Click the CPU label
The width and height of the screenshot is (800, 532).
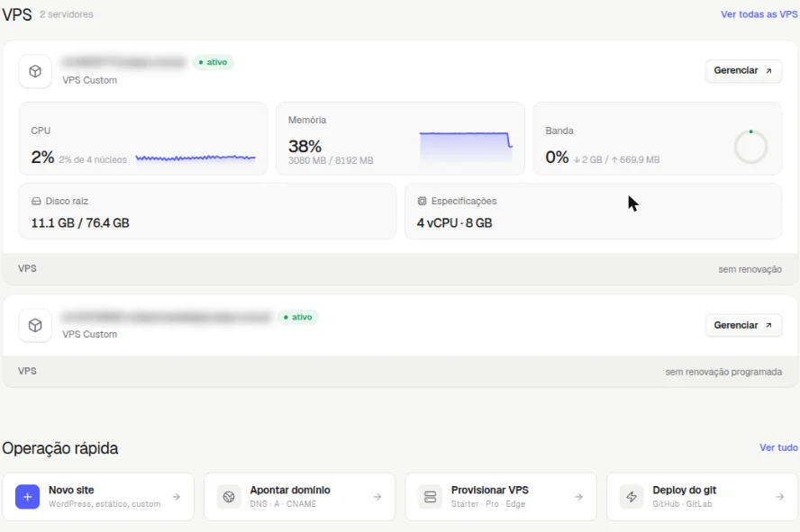click(41, 131)
